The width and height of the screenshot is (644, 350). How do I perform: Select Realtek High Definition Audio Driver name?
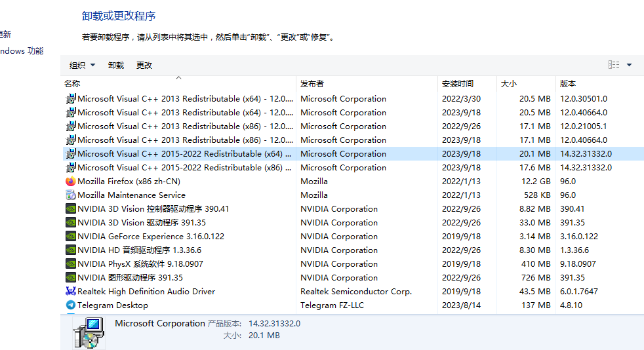tap(146, 291)
